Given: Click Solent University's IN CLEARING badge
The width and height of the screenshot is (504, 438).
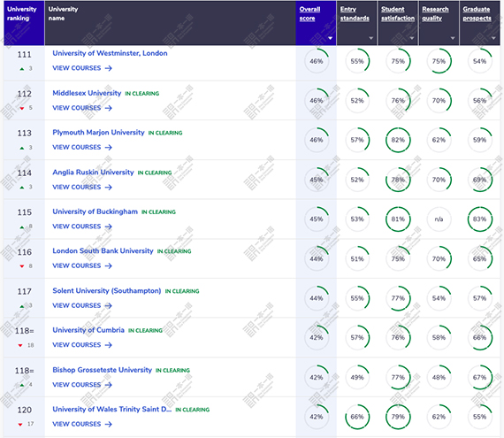Looking at the screenshot, I should (182, 291).
